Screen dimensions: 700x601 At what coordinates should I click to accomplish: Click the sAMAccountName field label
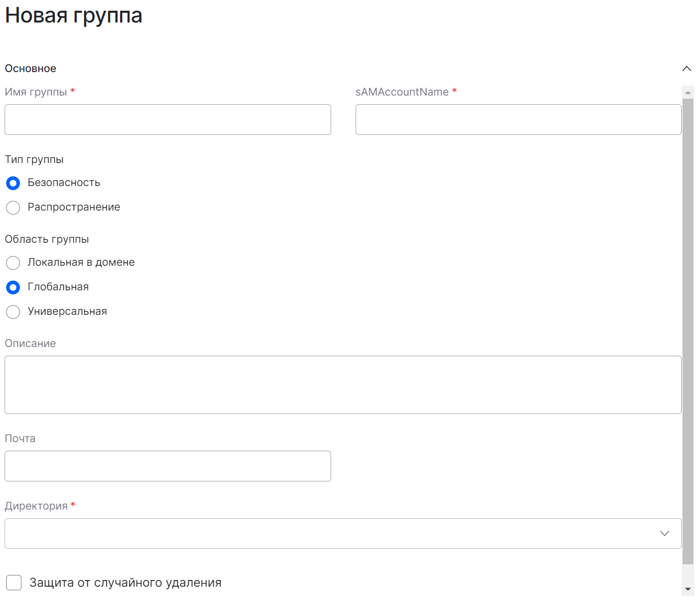click(402, 92)
